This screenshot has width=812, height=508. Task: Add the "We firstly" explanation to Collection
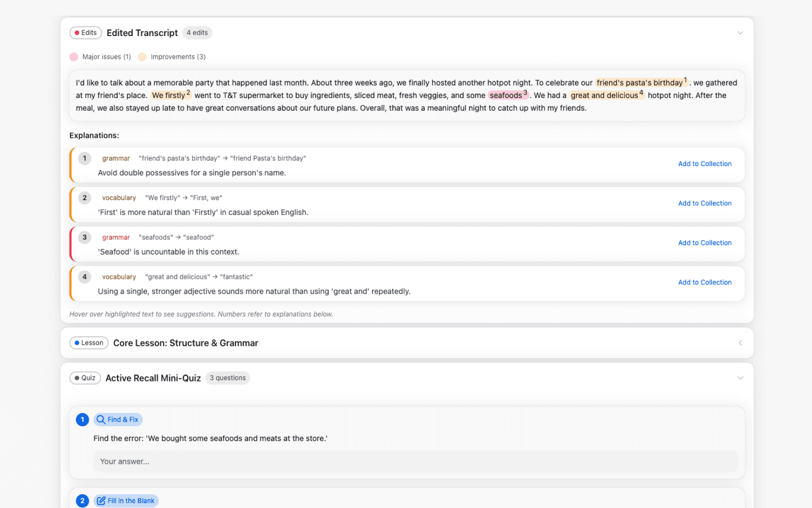(705, 203)
